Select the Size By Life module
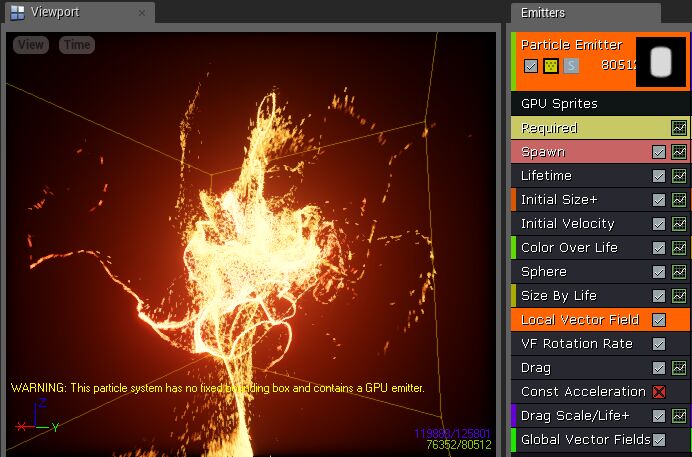Viewport: 692px width, 457px height. tap(600, 295)
